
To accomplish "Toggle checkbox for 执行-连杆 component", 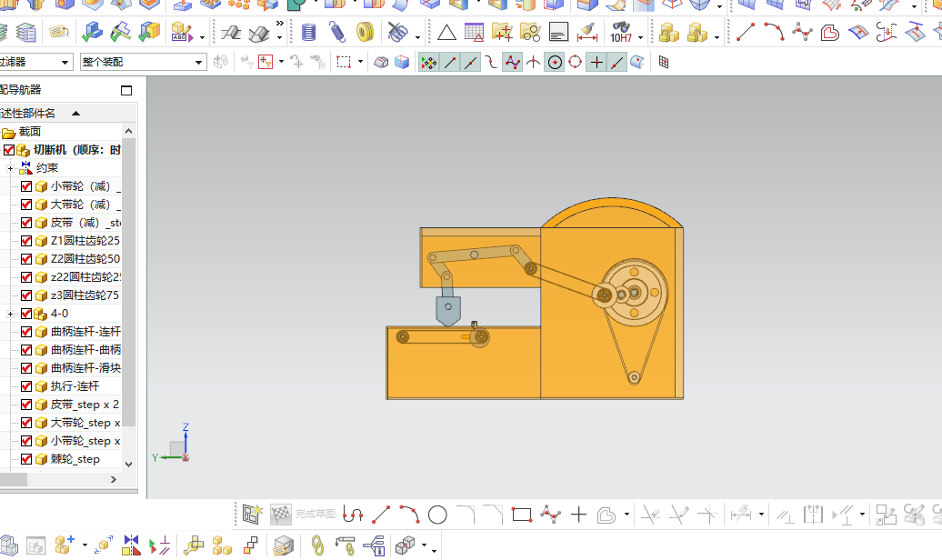I will click(x=25, y=385).
